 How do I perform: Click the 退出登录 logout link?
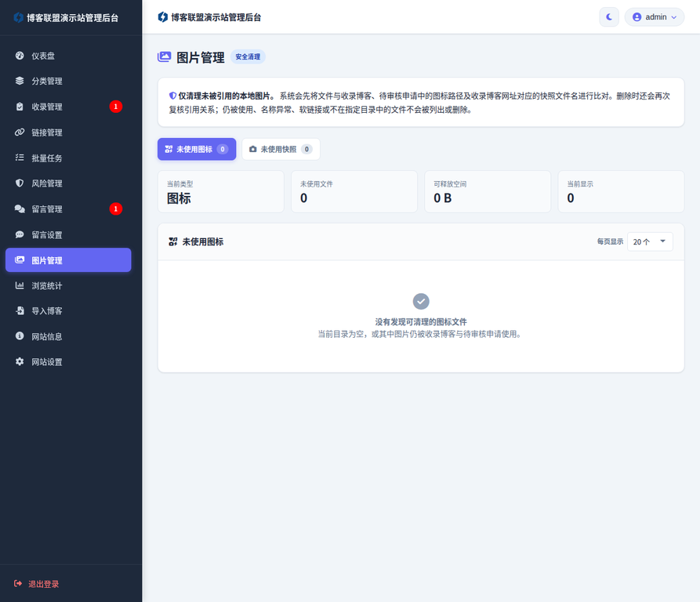click(x=37, y=584)
